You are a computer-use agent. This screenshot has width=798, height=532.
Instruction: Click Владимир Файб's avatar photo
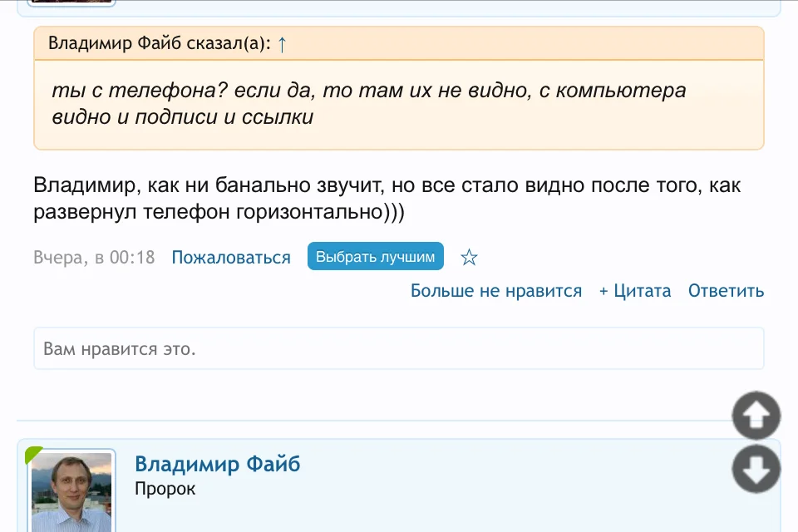click(x=71, y=492)
